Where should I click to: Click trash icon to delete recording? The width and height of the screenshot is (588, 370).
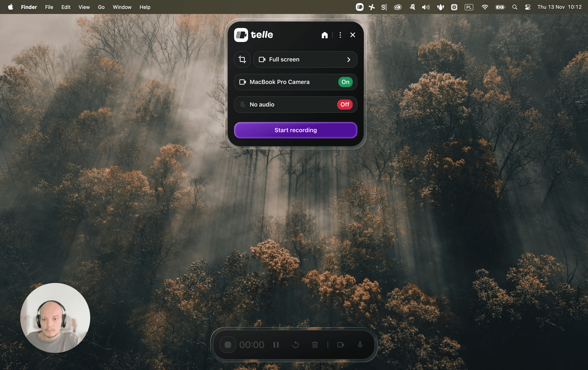315,345
